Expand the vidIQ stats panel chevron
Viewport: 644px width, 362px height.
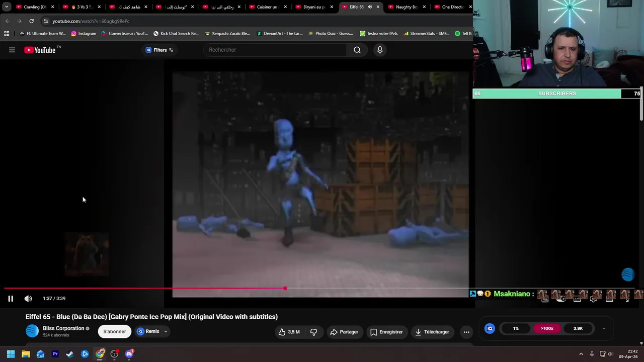point(604,328)
